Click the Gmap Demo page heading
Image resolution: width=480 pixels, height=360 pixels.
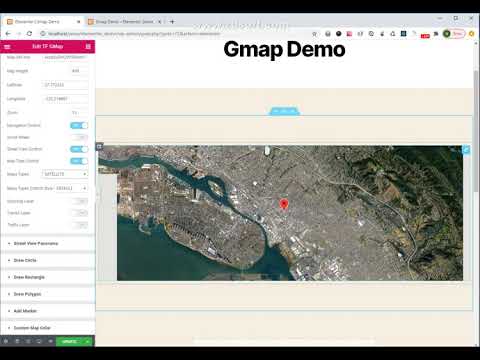(x=284, y=50)
